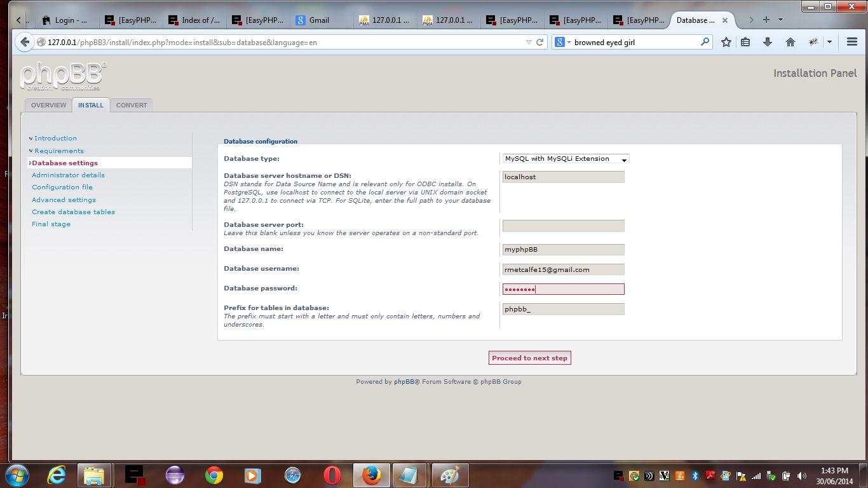Bookmark this page with the star icon

[x=726, y=42]
